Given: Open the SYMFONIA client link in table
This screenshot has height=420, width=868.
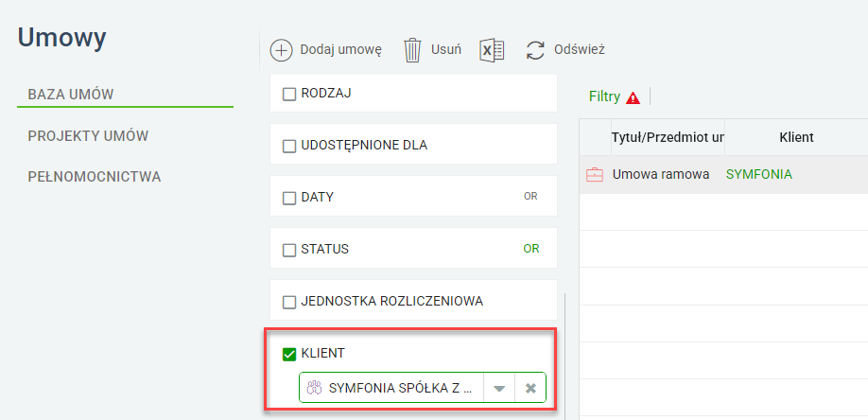Looking at the screenshot, I should click(759, 175).
